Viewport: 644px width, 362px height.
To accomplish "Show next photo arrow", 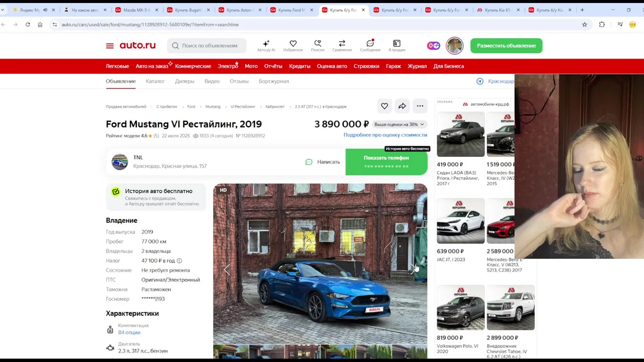I will 414,270.
